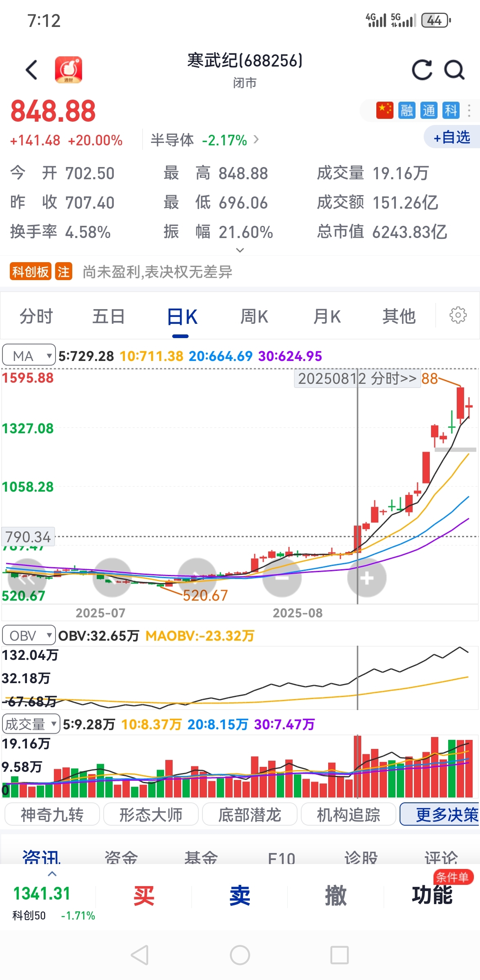Open 半导体 sector chevron

pyautogui.click(x=256, y=140)
